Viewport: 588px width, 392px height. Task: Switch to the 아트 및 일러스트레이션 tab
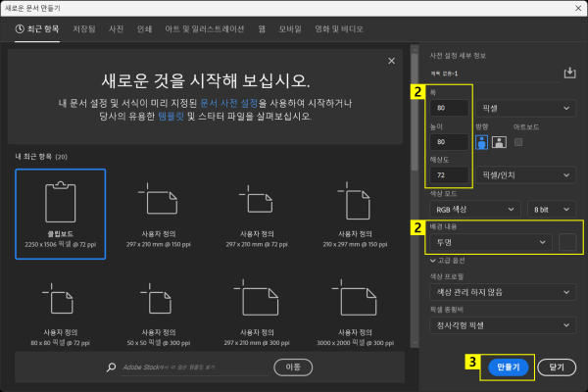[205, 28]
